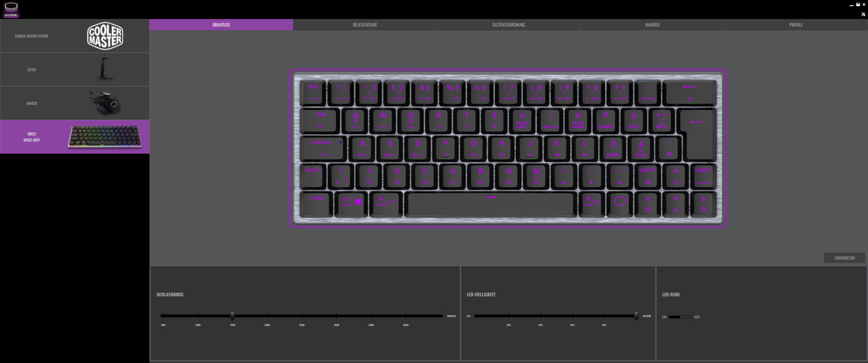Set LED-Helligkeit slider to AUS end
This screenshot has height=363, width=868.
(475, 316)
